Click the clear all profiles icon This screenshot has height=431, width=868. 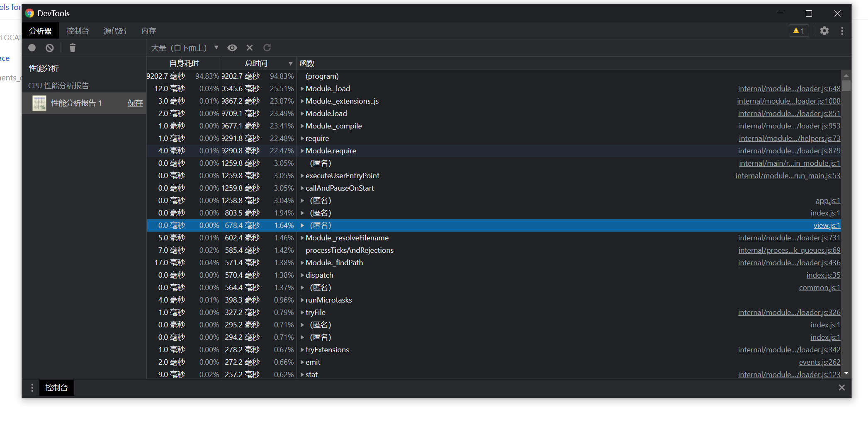[50, 48]
